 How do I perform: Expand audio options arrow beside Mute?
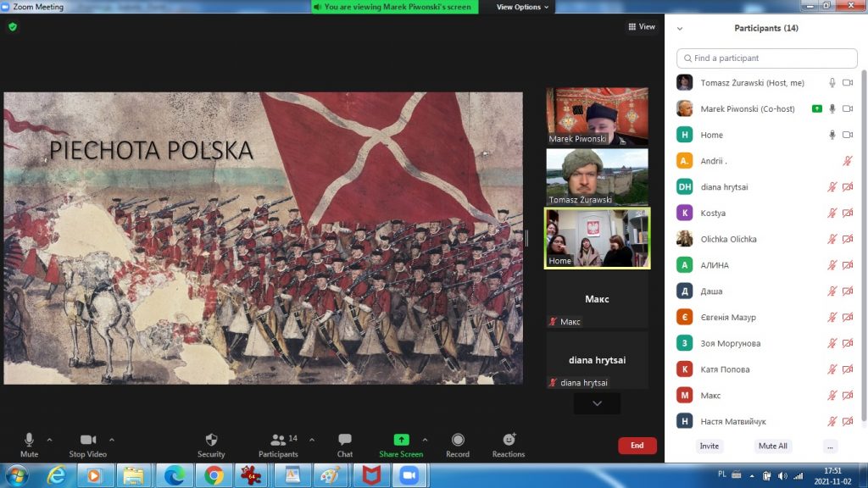click(x=49, y=440)
